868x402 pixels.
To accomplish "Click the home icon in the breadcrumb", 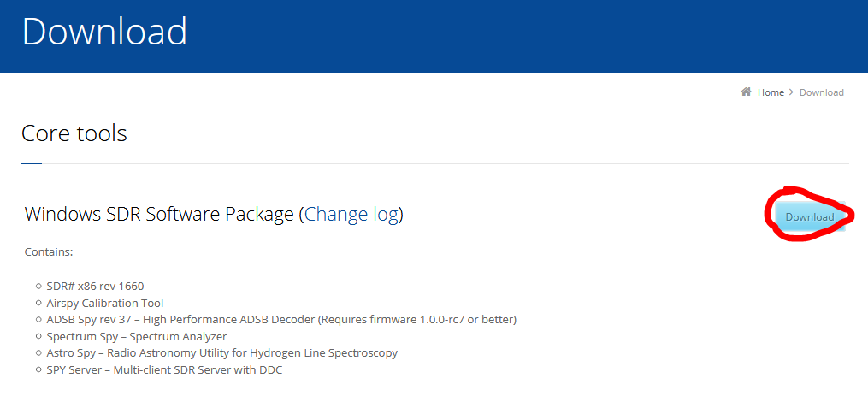I will [747, 92].
